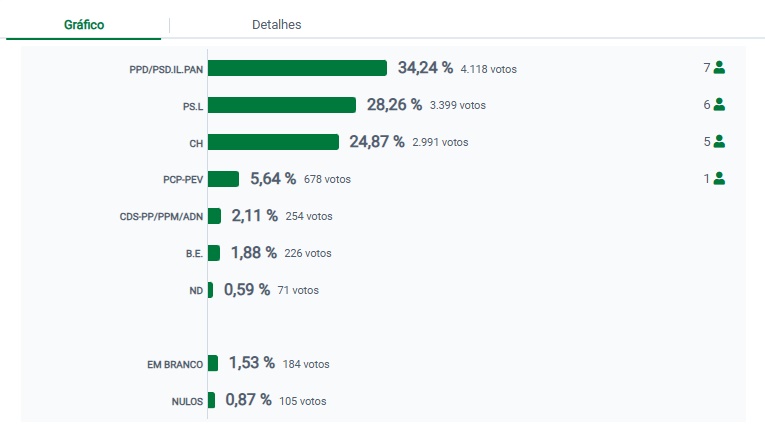This screenshot has height=439, width=765.
Task: Click the ND party label
Action: pos(196,291)
